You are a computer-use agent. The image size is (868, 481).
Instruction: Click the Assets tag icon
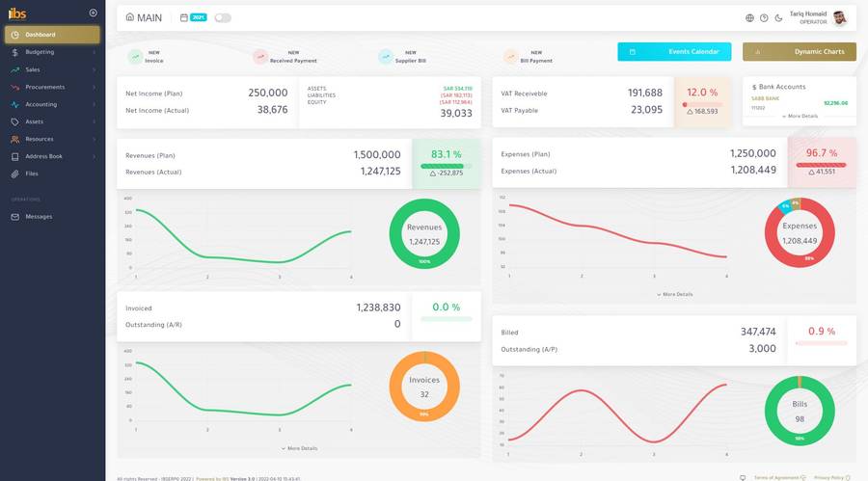[x=14, y=121]
